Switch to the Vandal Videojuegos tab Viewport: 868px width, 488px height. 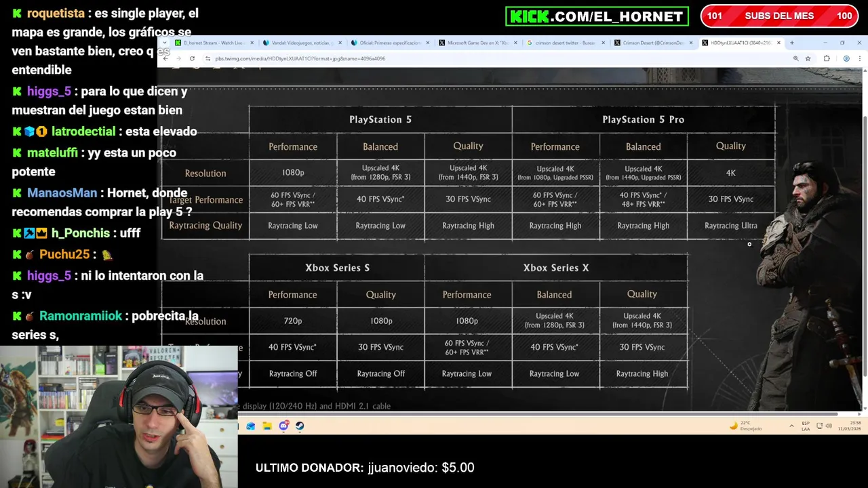point(302,43)
